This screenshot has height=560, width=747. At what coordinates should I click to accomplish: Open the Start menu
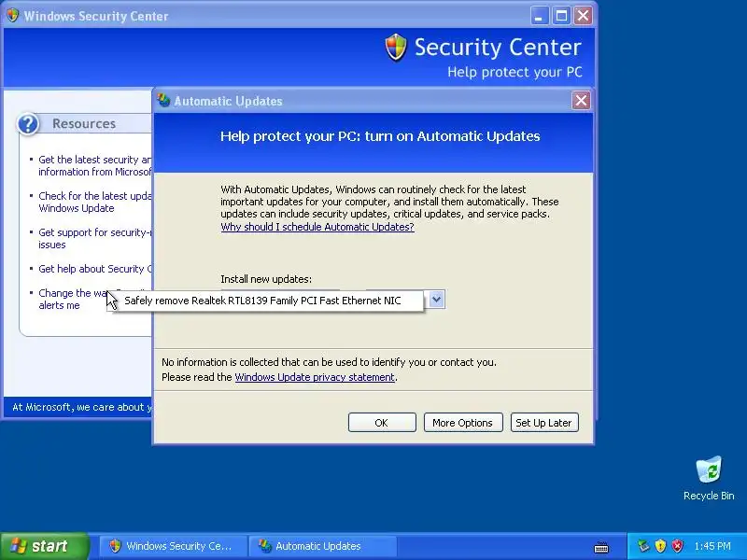[45, 546]
